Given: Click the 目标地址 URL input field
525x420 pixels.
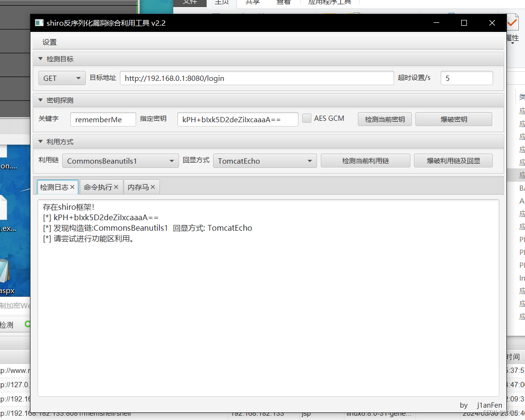Looking at the screenshot, I should pyautogui.click(x=257, y=78).
